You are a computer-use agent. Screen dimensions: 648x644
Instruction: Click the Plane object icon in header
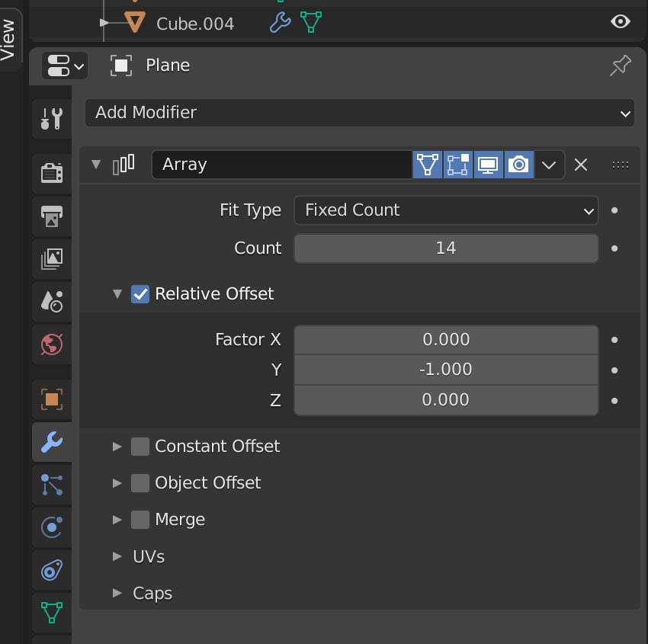tap(121, 66)
